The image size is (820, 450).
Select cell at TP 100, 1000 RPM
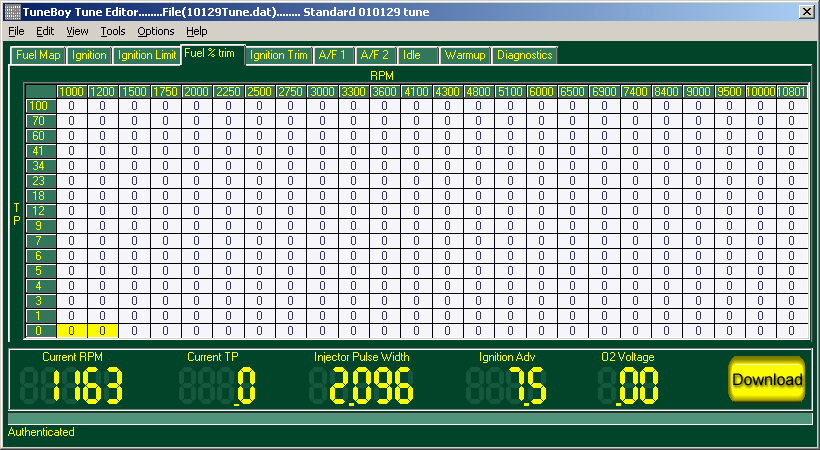pos(72,106)
